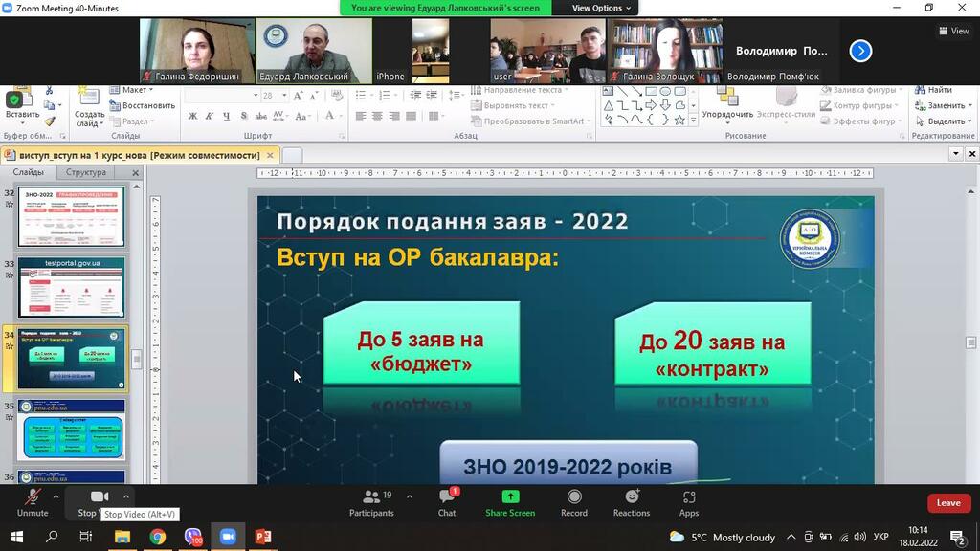Image resolution: width=980 pixels, height=551 pixels.
Task: Show next participants with the blue arrow
Action: (x=860, y=51)
